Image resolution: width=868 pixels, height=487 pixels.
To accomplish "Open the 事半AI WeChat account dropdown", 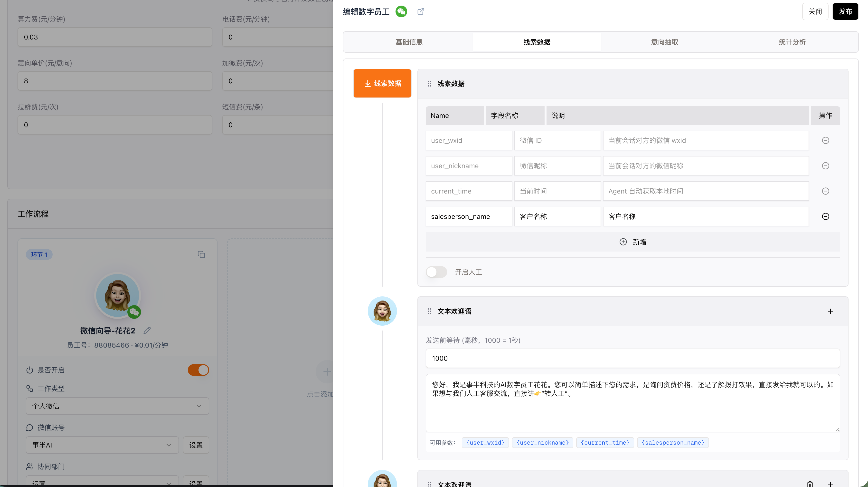I will (x=102, y=445).
